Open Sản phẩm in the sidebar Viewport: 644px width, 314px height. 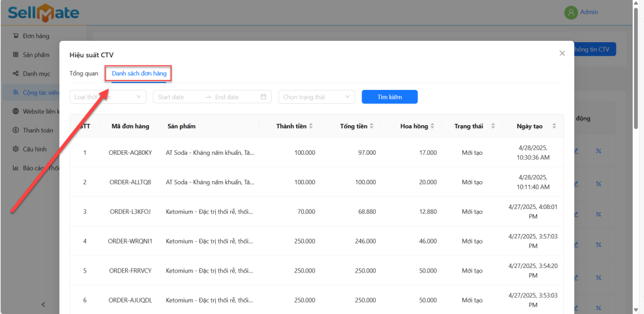pos(36,55)
